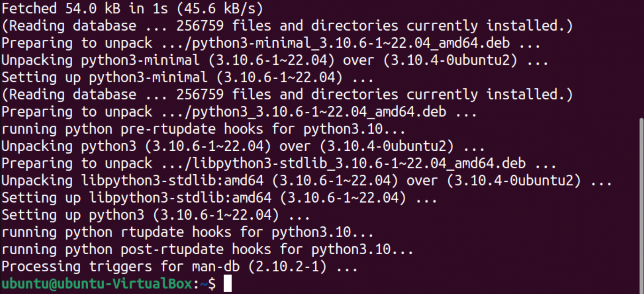Click the block cursor at the prompt
Screen dimensions: 644x294
(x=227, y=283)
